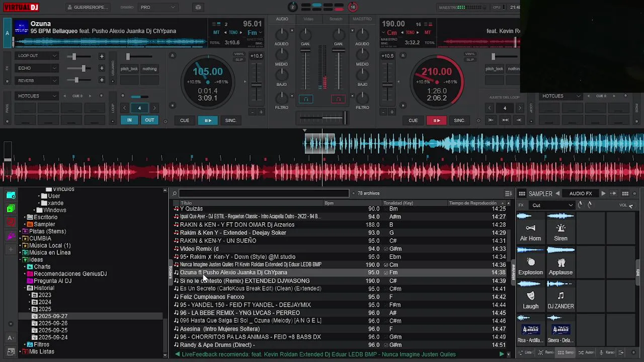This screenshot has height=362, width=644.
Task: Toggle right deck headphone cue
Action: 339,99
